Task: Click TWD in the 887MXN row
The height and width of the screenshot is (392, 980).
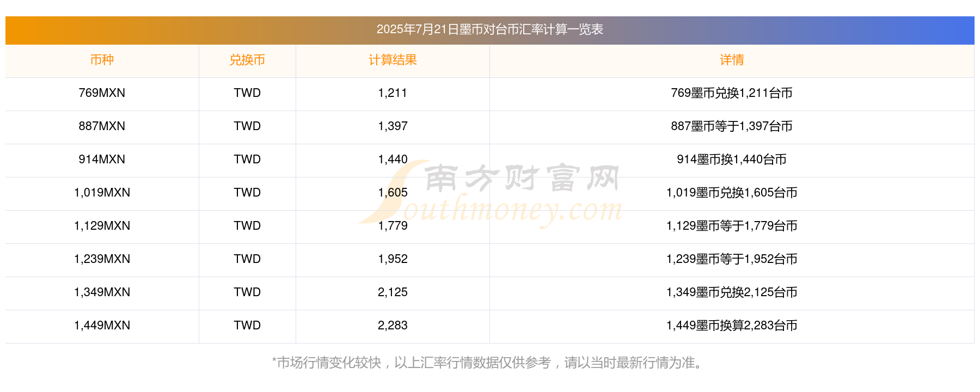Action: 247,126
